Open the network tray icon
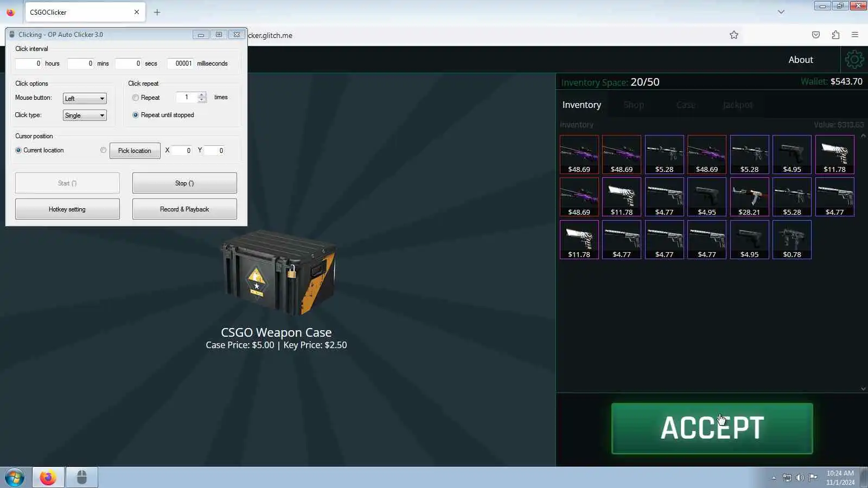The image size is (868, 488). (x=787, y=478)
